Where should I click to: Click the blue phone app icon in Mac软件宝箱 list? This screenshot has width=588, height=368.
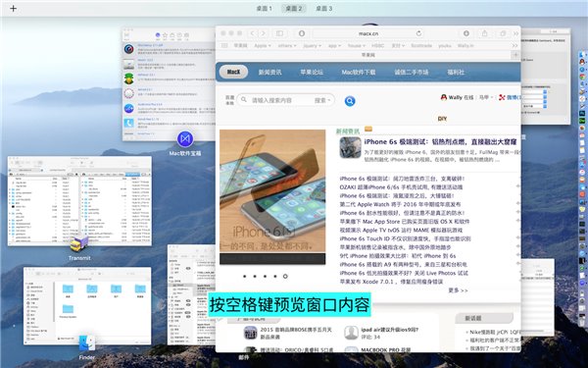[x=129, y=123]
